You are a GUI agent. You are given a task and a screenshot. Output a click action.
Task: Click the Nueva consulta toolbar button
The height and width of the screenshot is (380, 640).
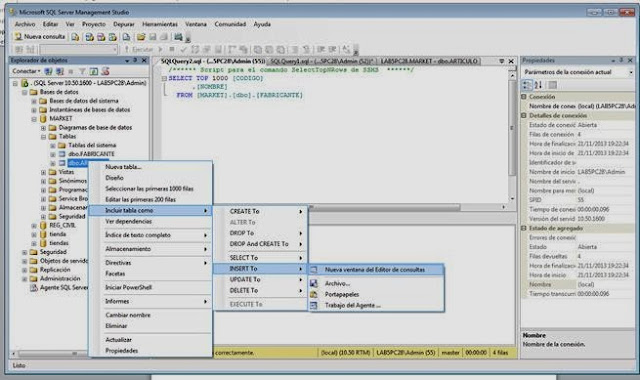(x=40, y=37)
